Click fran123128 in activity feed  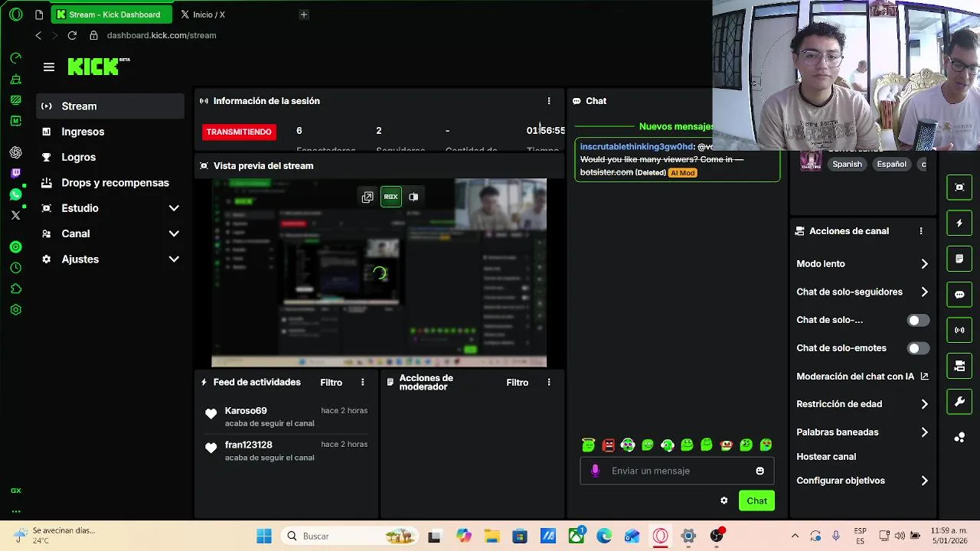(249, 445)
